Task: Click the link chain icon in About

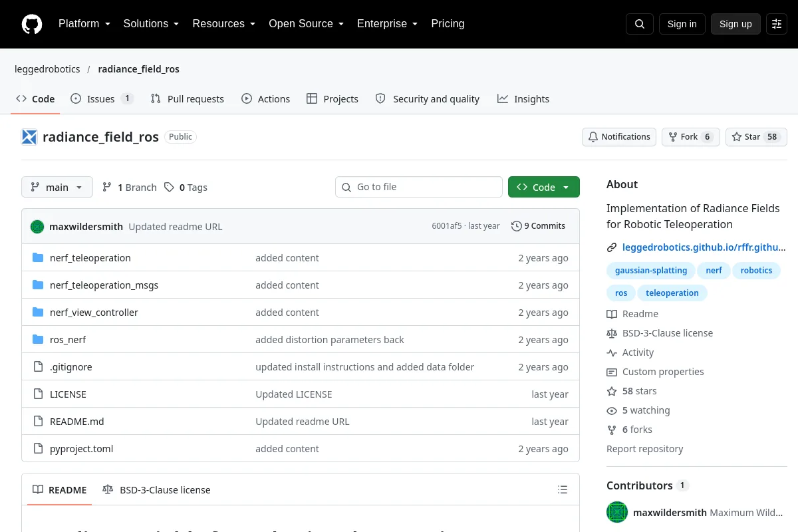Action: [612, 247]
